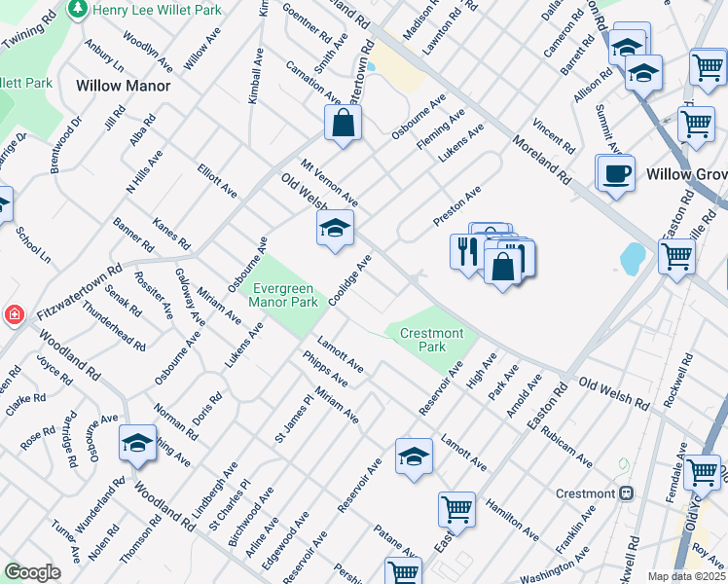Click the Henry Lee Willet Park tree icon

(x=78, y=9)
